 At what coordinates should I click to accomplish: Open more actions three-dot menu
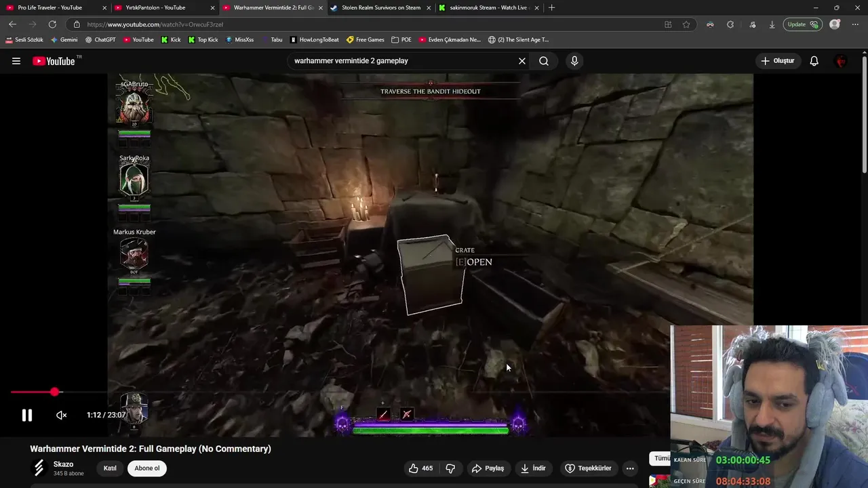[x=630, y=468]
